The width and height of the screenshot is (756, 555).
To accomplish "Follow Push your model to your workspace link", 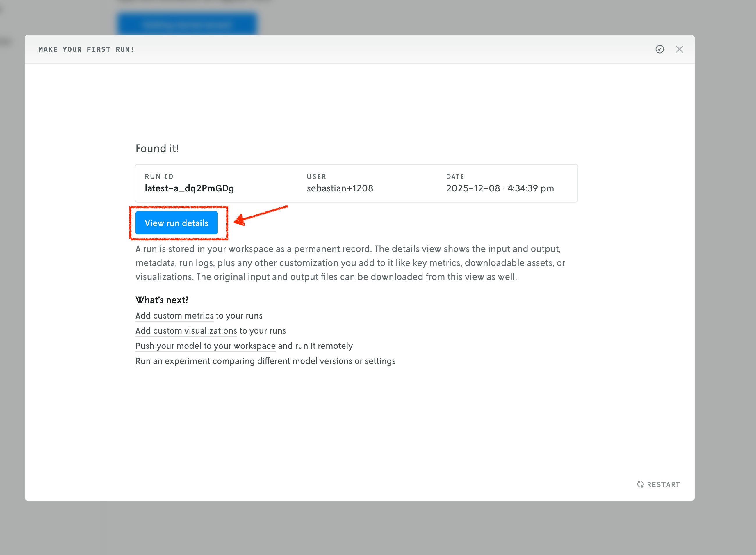I will point(205,346).
